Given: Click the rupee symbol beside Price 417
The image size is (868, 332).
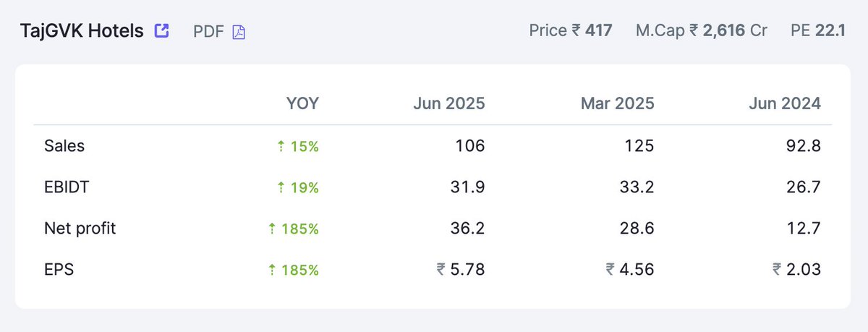Looking at the screenshot, I should [x=576, y=31].
